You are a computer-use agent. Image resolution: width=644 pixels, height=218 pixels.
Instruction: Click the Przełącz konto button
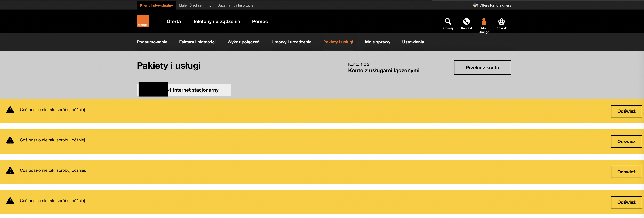(482, 68)
